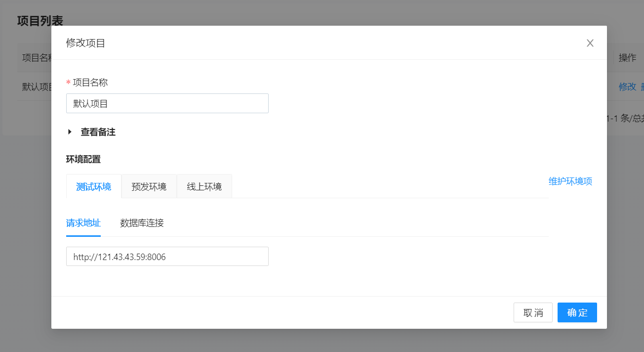Click the request address URL field
This screenshot has height=352, width=644.
point(167,256)
